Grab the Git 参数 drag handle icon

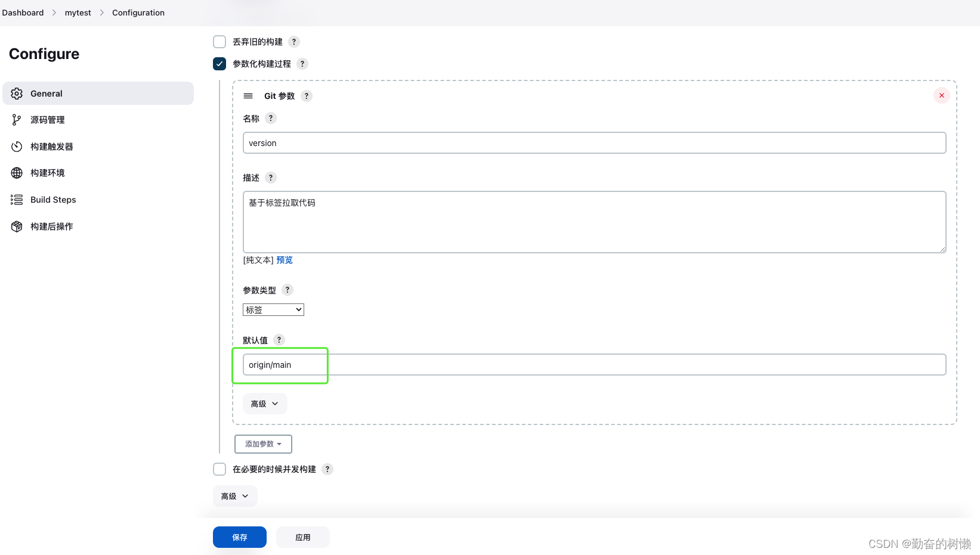[x=248, y=96]
